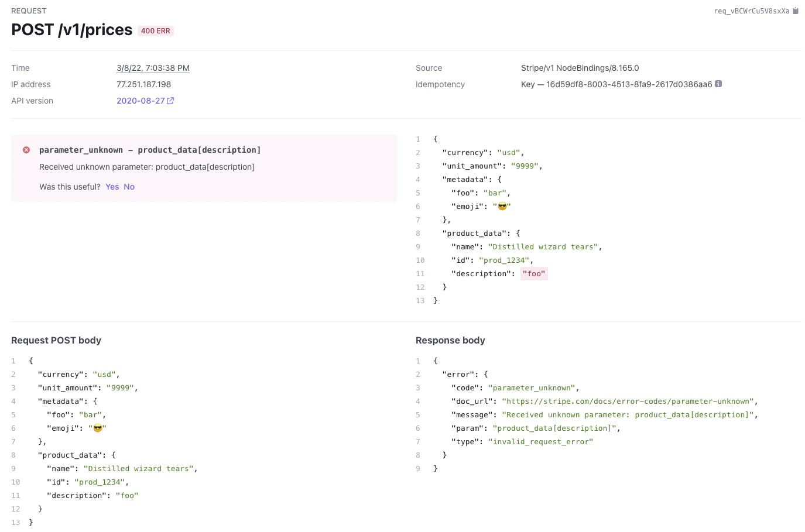Click the sunglasses emoji in the metadata

(x=502, y=205)
